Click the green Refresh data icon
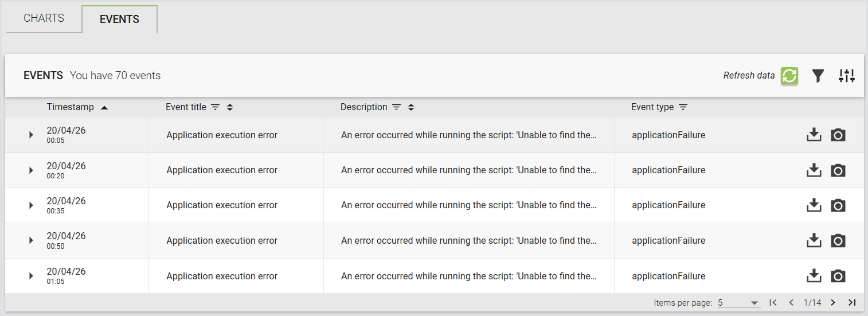This screenshot has height=316, width=868. point(789,76)
